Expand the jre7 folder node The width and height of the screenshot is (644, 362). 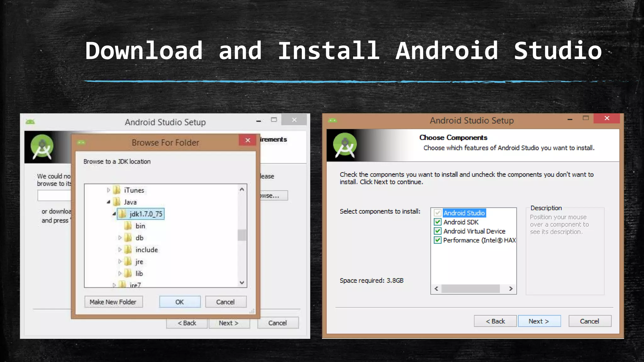click(114, 285)
